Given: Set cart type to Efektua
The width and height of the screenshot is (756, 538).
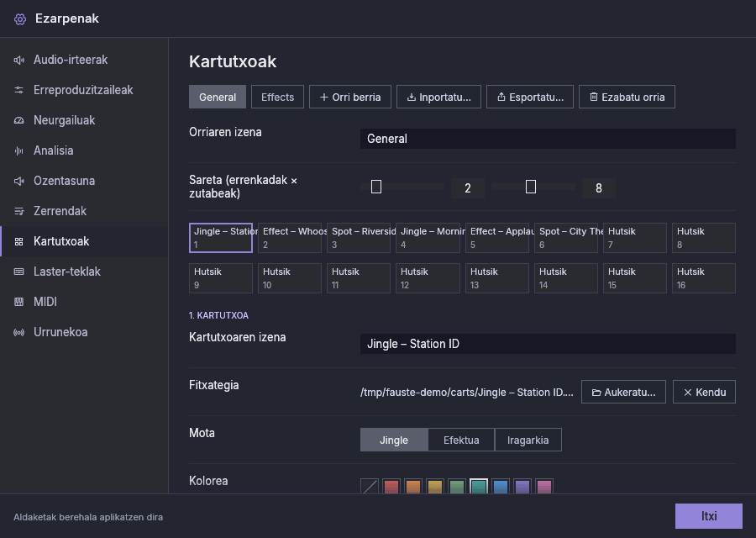Looking at the screenshot, I should 461,440.
